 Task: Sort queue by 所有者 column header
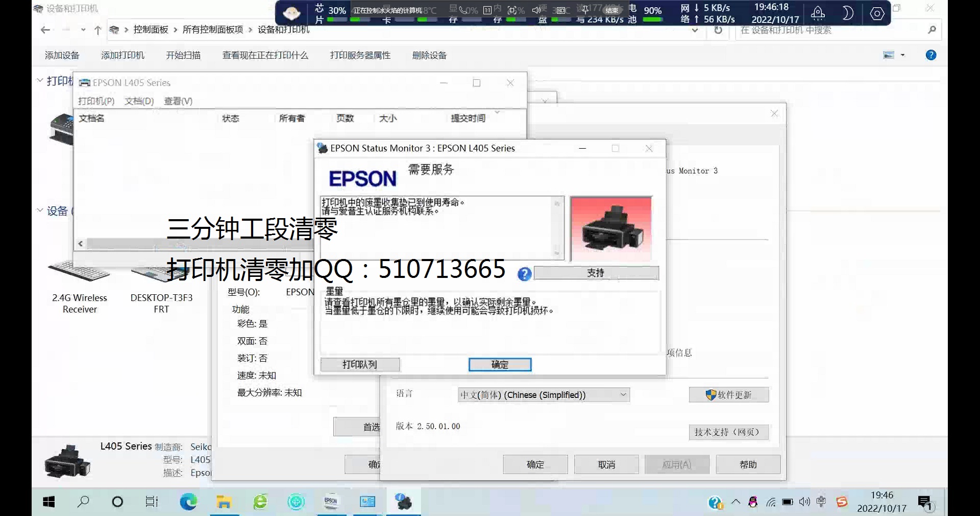pyautogui.click(x=291, y=118)
